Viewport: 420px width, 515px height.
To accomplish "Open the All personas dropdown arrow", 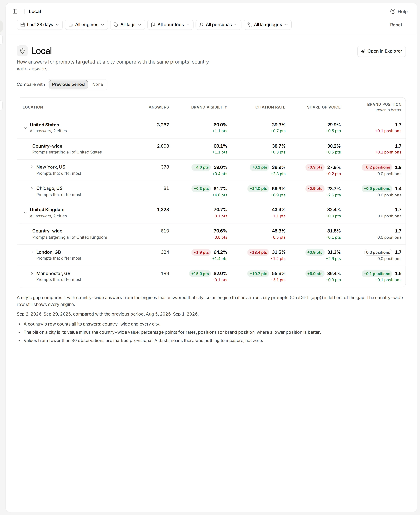I will click(236, 25).
